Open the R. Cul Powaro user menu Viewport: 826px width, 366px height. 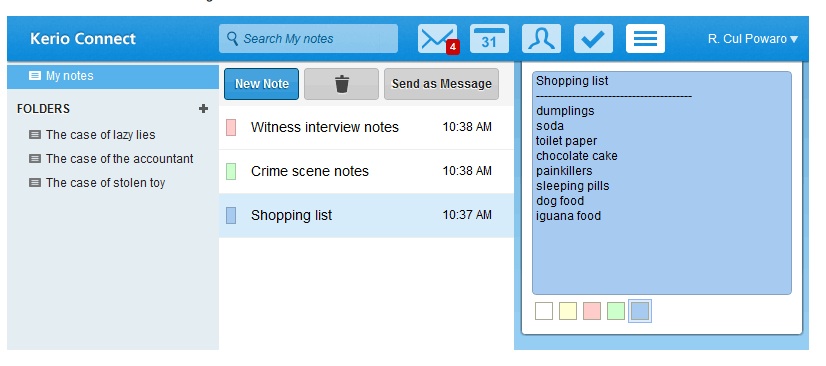coord(753,39)
